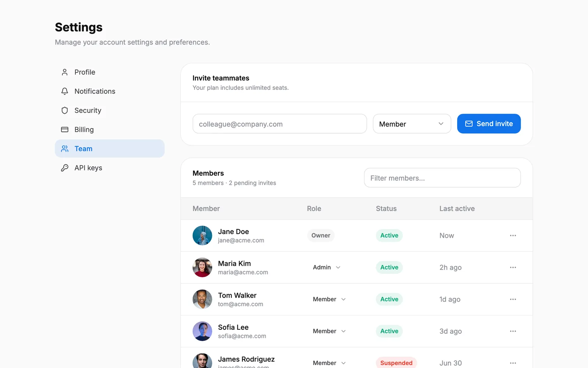Click the Last active column header

click(x=457, y=209)
